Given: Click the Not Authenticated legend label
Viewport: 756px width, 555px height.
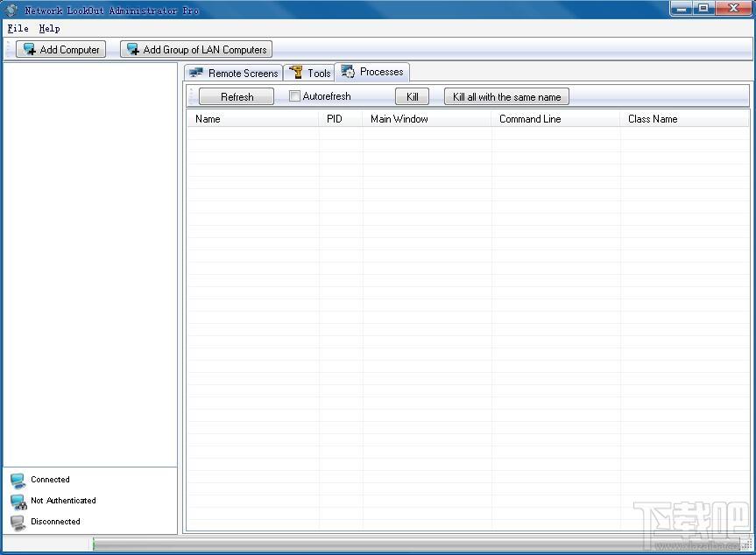Looking at the screenshot, I should [63, 501].
